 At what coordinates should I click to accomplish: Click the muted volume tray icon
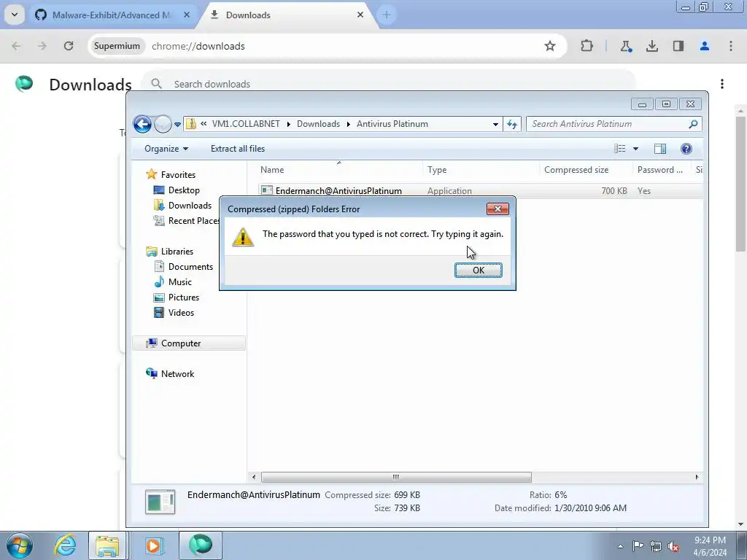673,546
